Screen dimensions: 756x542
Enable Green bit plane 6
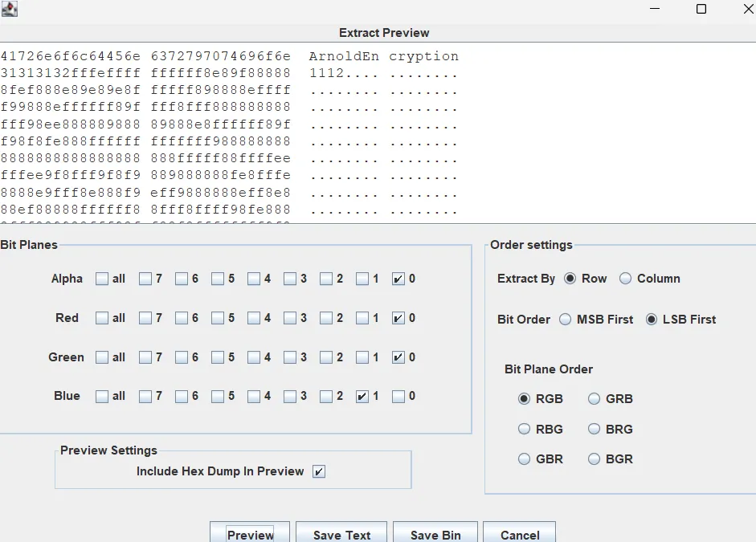(182, 357)
